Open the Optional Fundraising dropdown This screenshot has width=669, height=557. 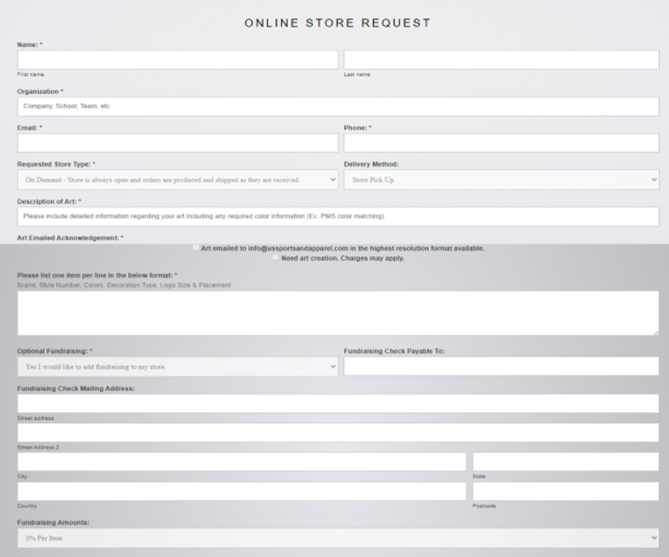[177, 367]
